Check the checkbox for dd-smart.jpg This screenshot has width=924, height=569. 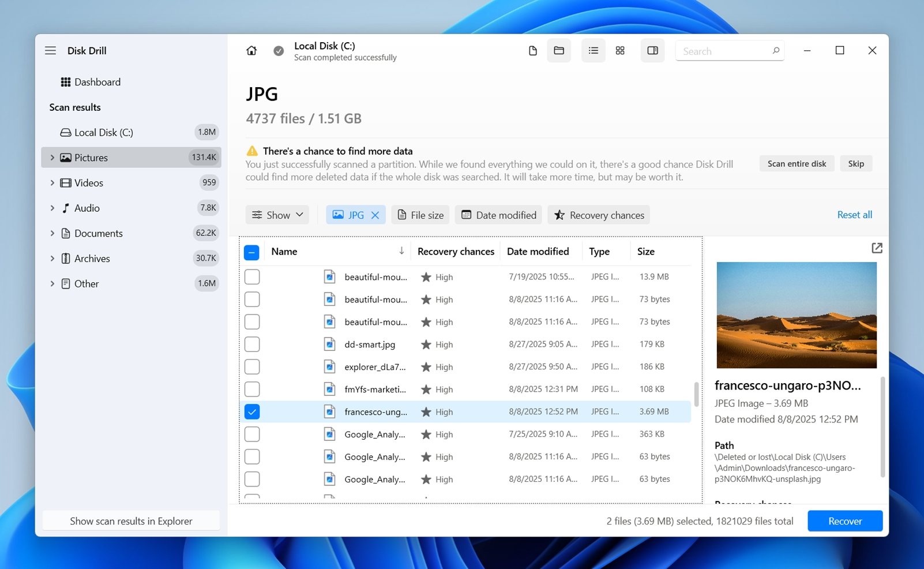click(x=252, y=344)
